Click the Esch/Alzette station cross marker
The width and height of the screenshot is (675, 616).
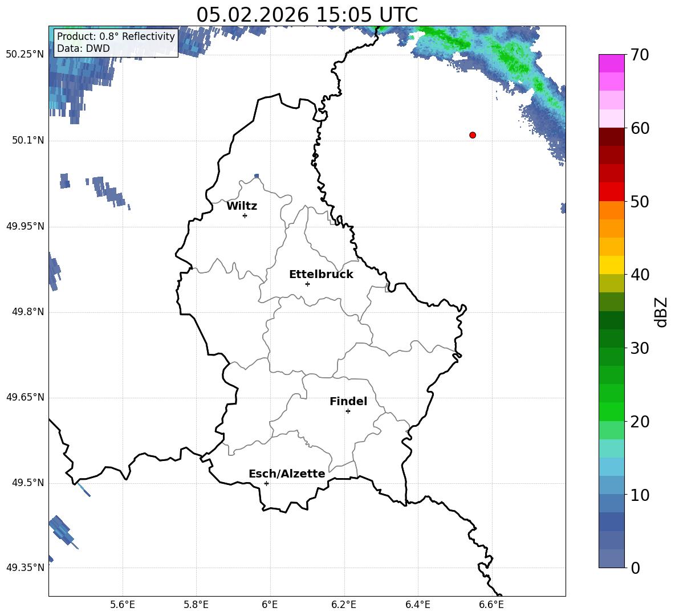click(266, 483)
